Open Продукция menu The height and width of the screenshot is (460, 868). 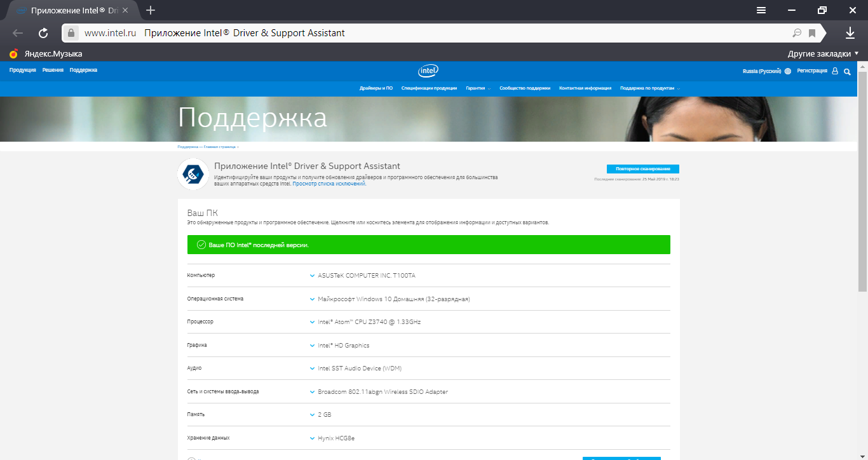[x=22, y=71]
